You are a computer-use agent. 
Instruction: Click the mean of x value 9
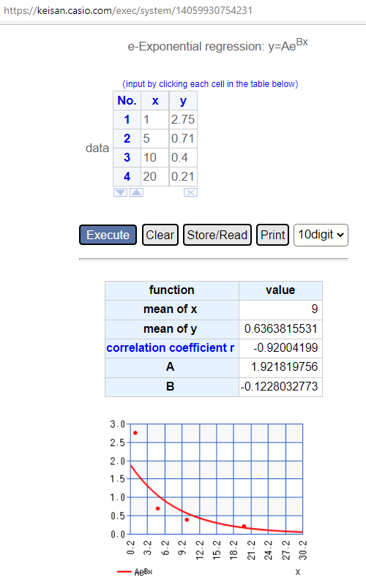281,309
